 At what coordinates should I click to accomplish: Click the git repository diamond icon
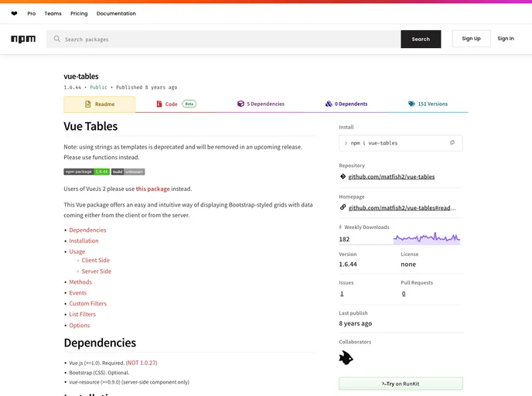tap(343, 176)
